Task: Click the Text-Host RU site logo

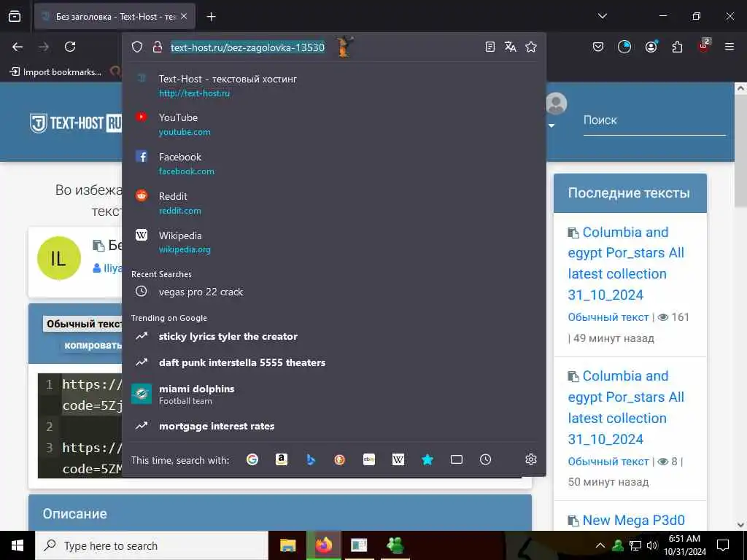Action: click(75, 123)
